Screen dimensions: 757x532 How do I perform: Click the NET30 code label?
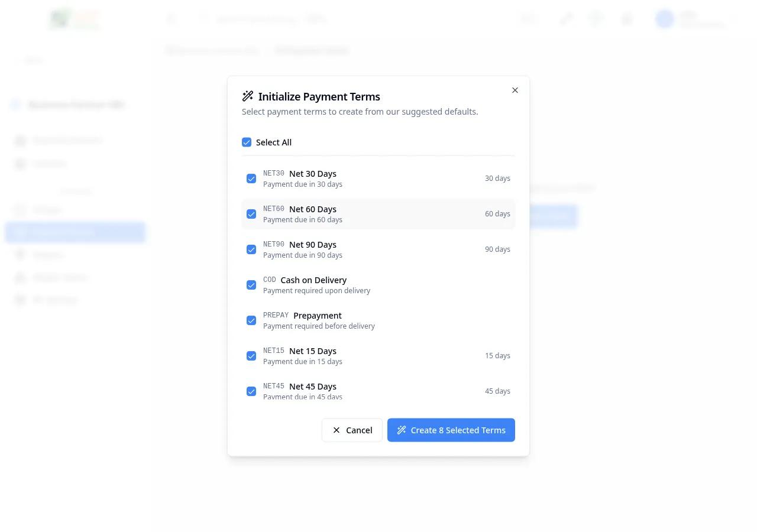[274, 174]
